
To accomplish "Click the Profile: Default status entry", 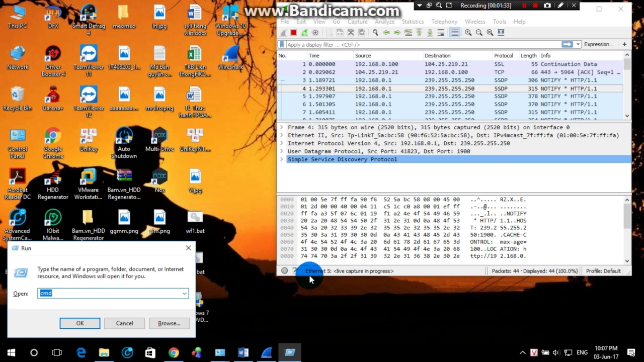I will (603, 271).
